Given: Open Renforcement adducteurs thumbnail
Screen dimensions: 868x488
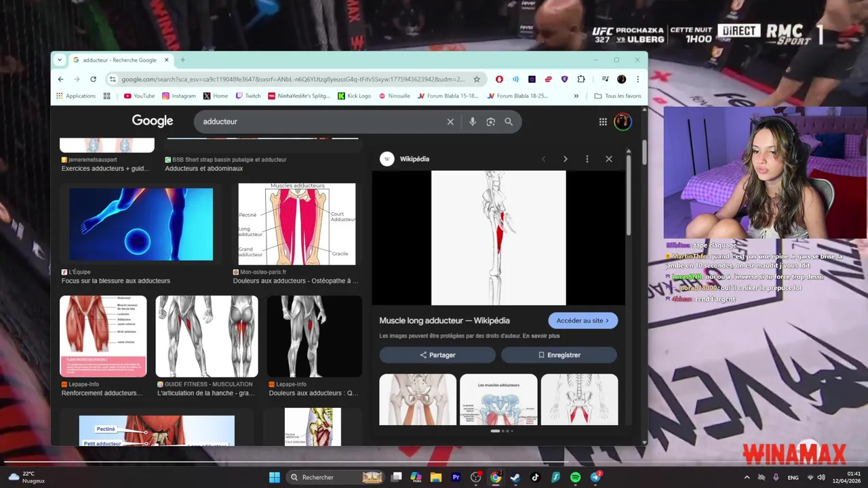Looking at the screenshot, I should point(103,336).
